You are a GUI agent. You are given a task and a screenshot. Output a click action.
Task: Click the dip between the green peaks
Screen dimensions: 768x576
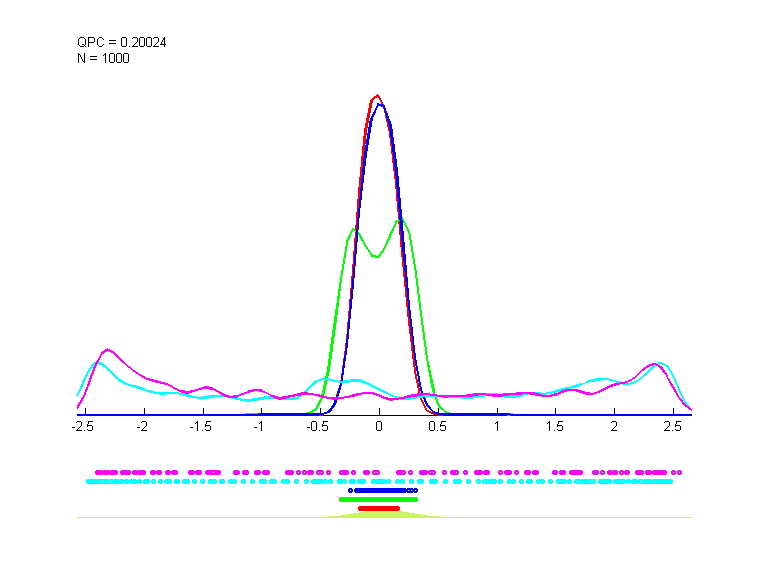376,256
